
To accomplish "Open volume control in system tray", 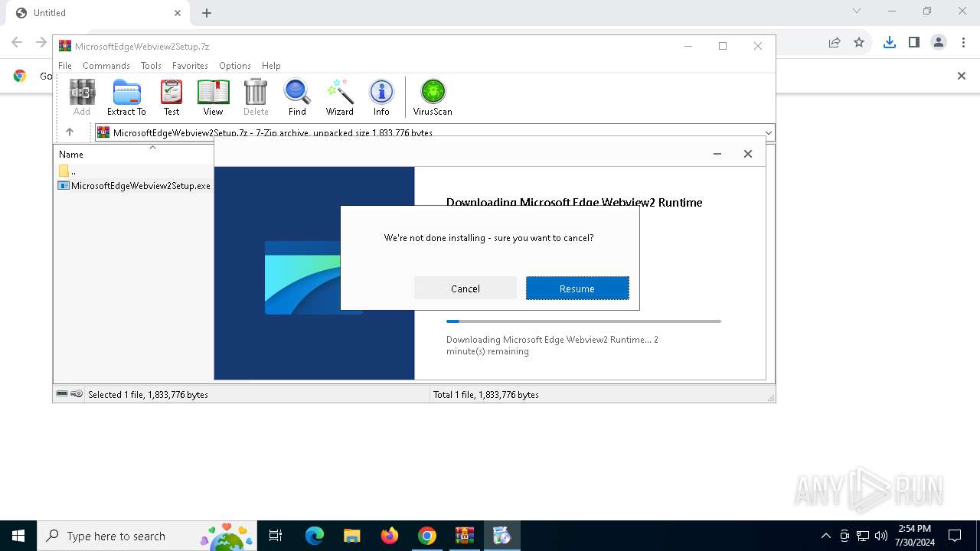I will click(881, 536).
